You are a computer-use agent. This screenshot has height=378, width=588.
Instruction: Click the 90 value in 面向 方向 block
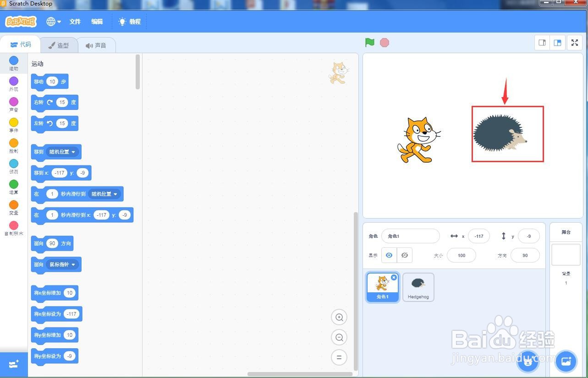click(52, 243)
